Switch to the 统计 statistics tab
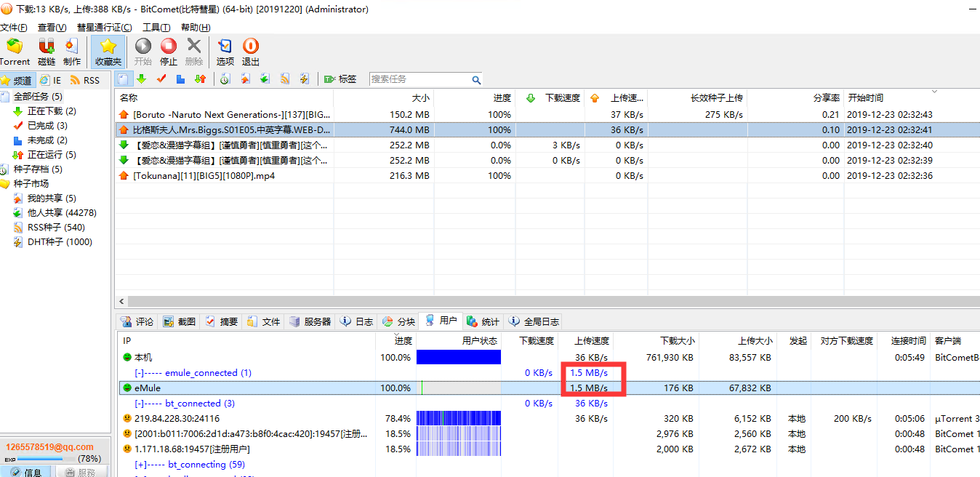The height and width of the screenshot is (477, 980). coord(483,321)
